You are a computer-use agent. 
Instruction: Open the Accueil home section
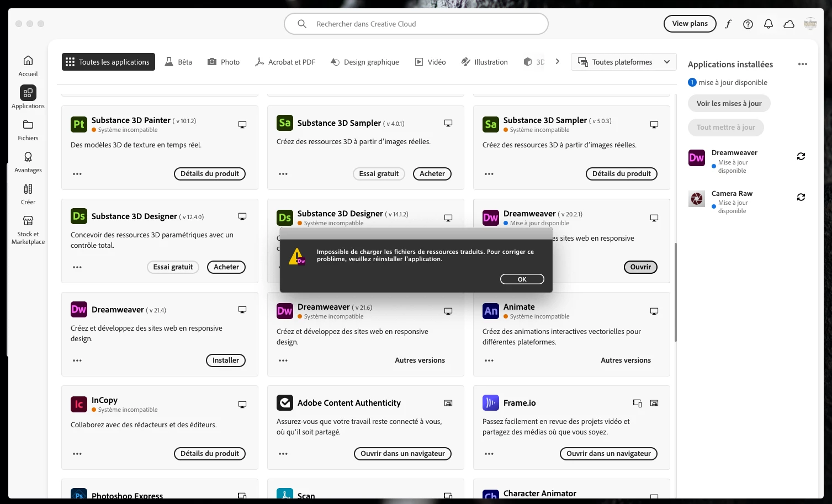coord(28,66)
